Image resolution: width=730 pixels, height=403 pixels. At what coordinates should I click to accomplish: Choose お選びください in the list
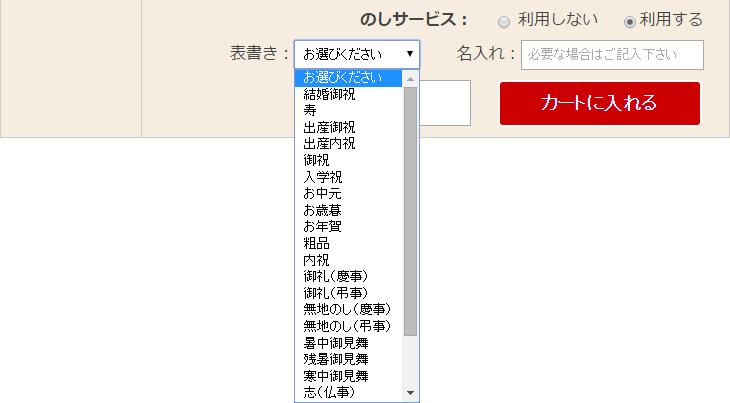348,78
